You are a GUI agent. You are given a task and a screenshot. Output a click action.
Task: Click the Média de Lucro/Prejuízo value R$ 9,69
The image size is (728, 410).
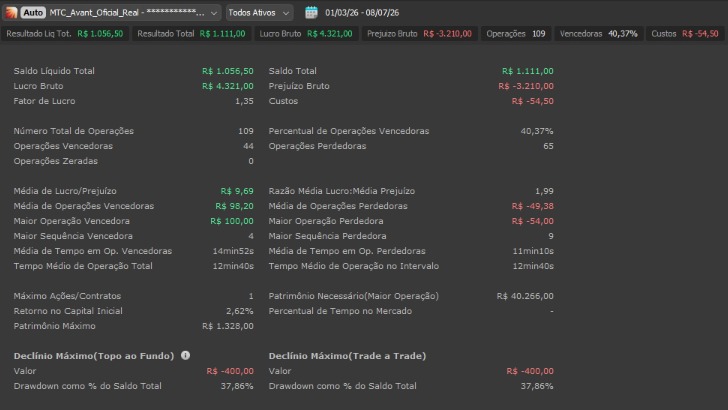tap(237, 191)
